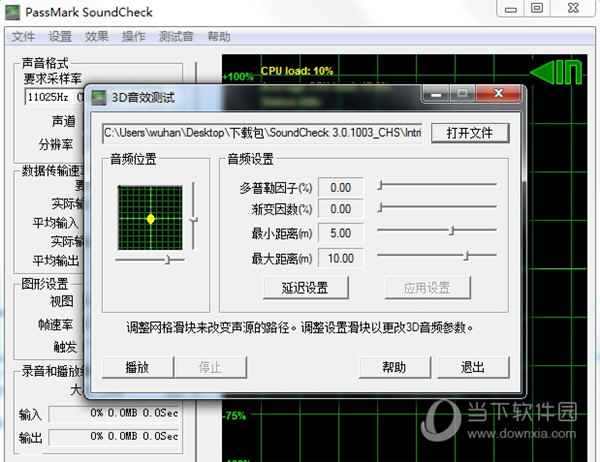Click the +100% graph label

tap(238, 77)
